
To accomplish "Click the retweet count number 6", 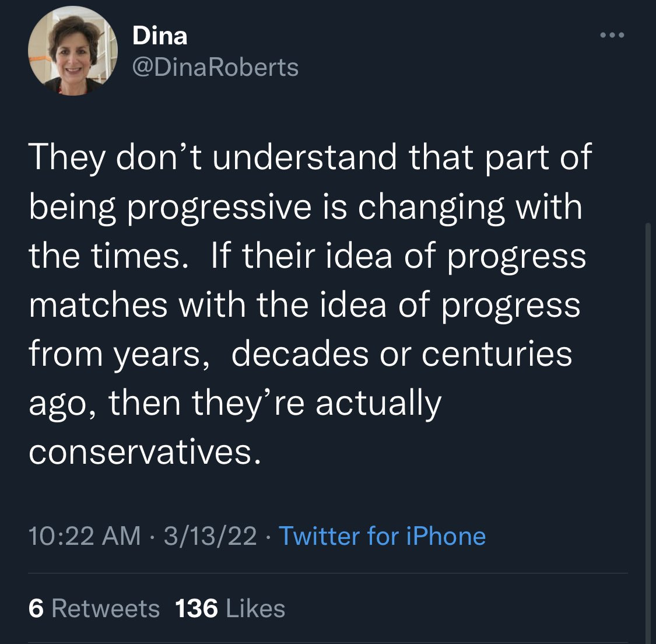I will tap(36, 608).
